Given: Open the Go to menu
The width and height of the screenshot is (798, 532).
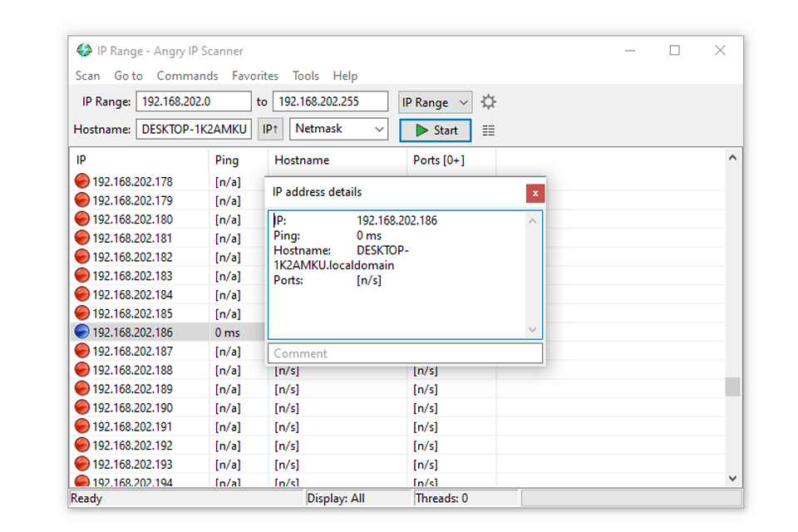Looking at the screenshot, I should 128,76.
